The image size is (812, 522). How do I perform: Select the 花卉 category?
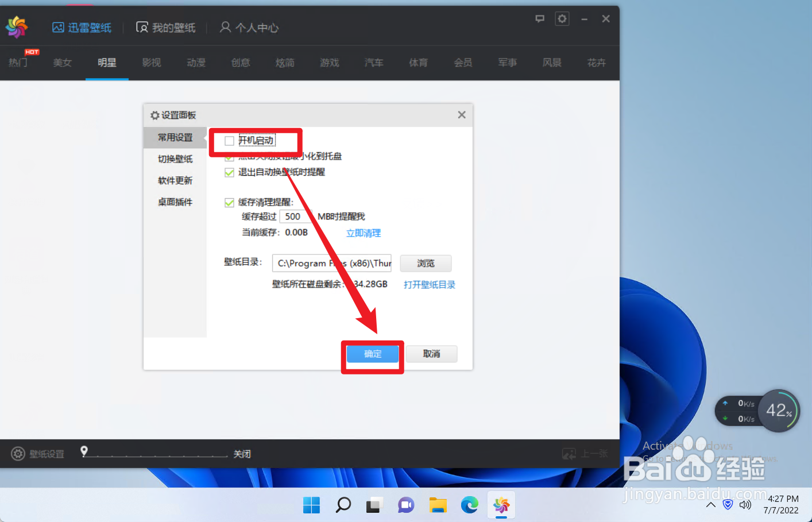[597, 63]
